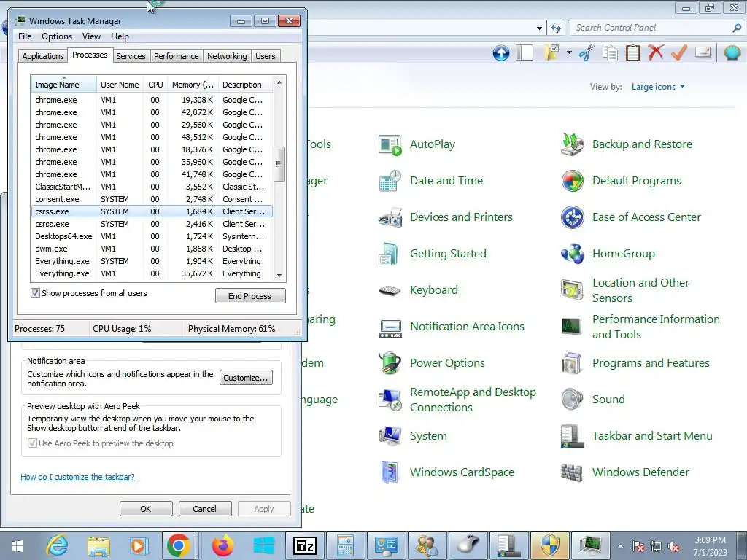Click OK in the taskbar properties dialog
The image size is (747, 560).
click(x=146, y=508)
